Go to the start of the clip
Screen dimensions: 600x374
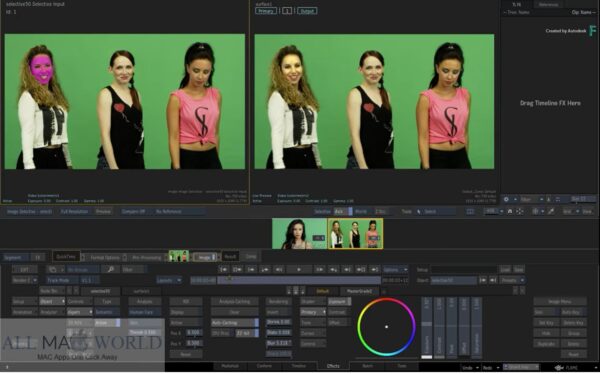(223, 270)
